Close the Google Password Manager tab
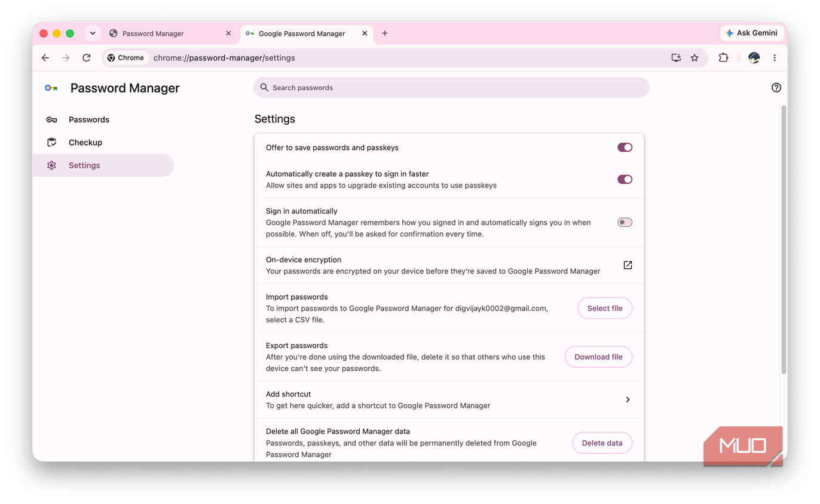The height and width of the screenshot is (504, 820). (x=365, y=33)
